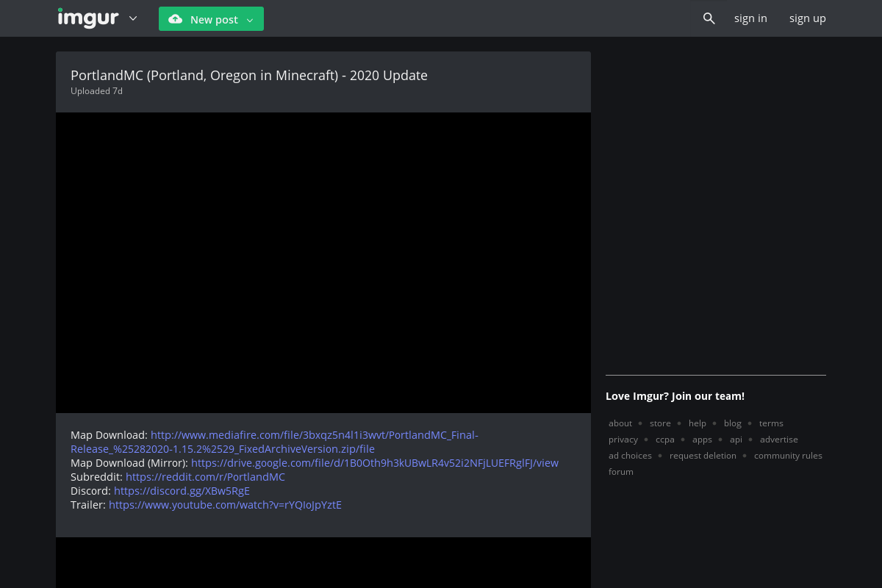
Task: Expand the New post dropdown arrow
Action: pyautogui.click(x=250, y=20)
